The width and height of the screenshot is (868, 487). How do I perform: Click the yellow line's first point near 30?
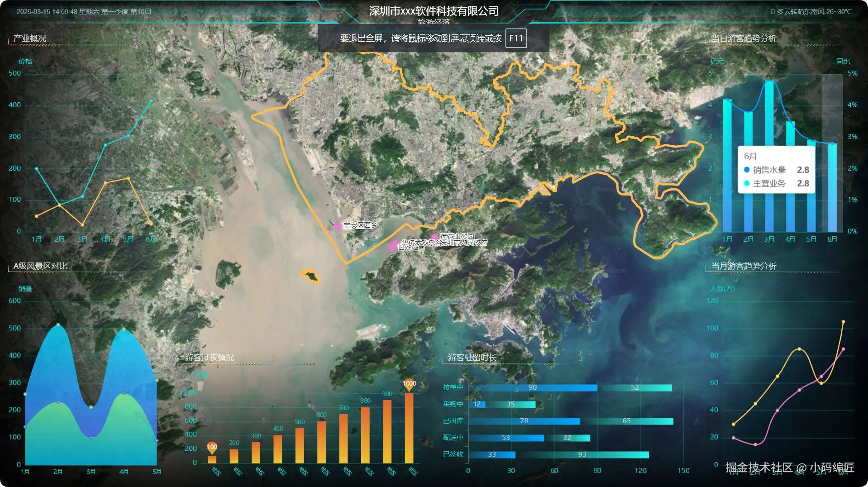click(734, 424)
